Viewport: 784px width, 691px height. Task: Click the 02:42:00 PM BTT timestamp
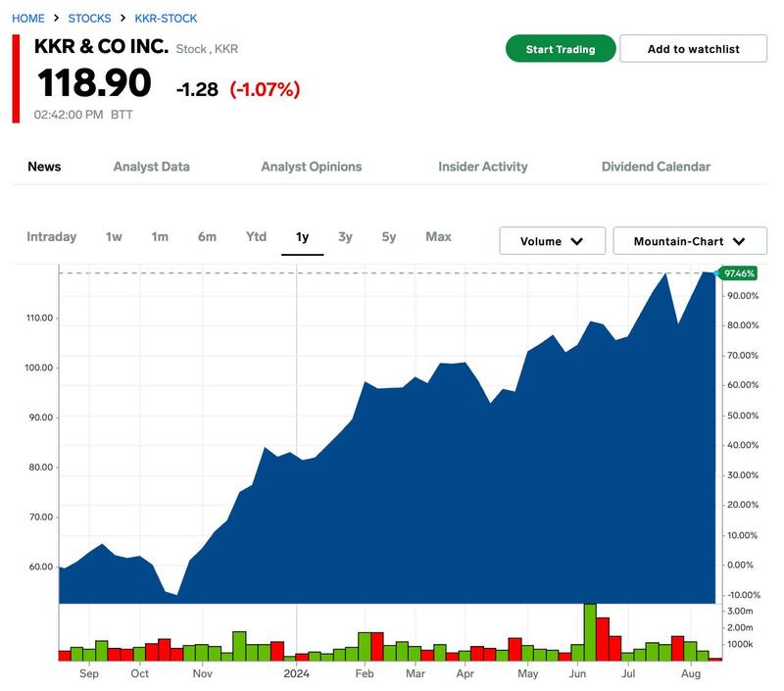83,115
